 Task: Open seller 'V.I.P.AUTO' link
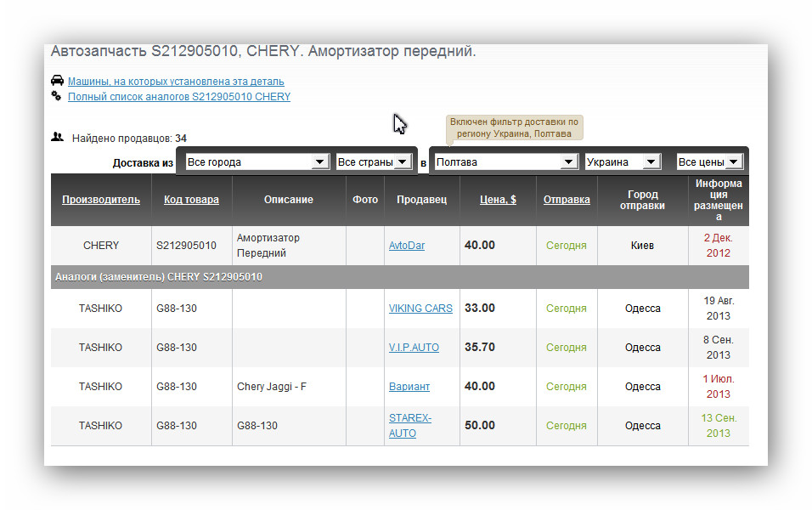[414, 348]
